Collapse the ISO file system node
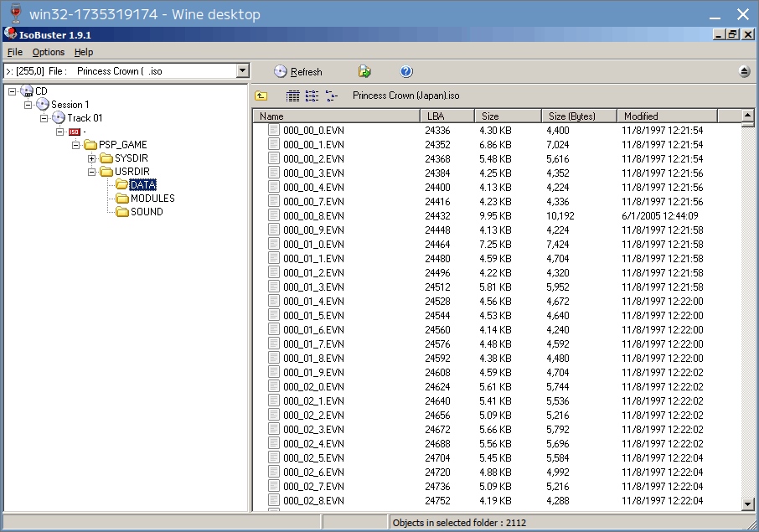This screenshot has width=759, height=532. 60,132
